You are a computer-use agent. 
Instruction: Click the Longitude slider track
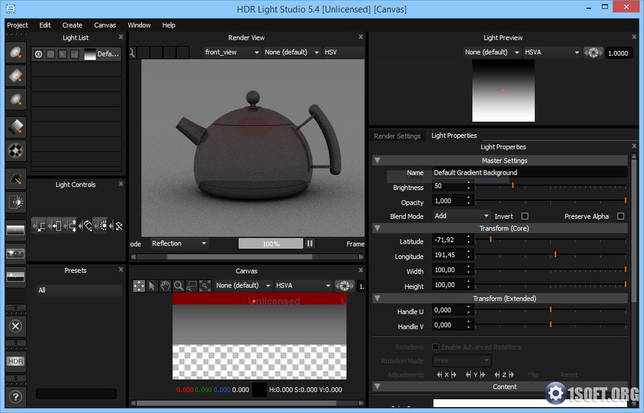551,255
